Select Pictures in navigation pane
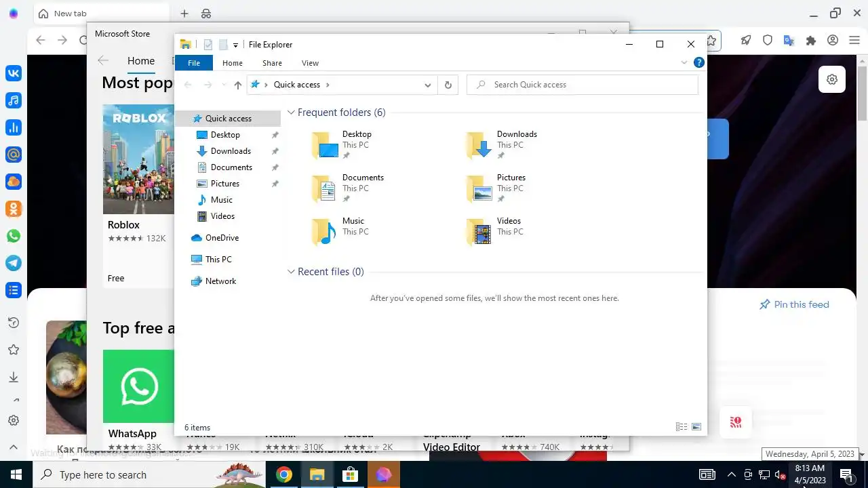 pos(224,184)
